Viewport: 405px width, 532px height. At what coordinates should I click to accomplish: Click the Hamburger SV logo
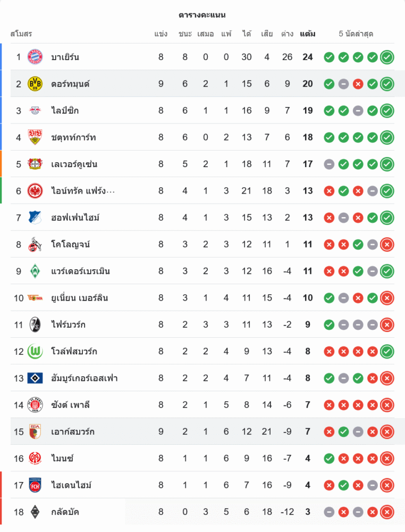(x=35, y=378)
